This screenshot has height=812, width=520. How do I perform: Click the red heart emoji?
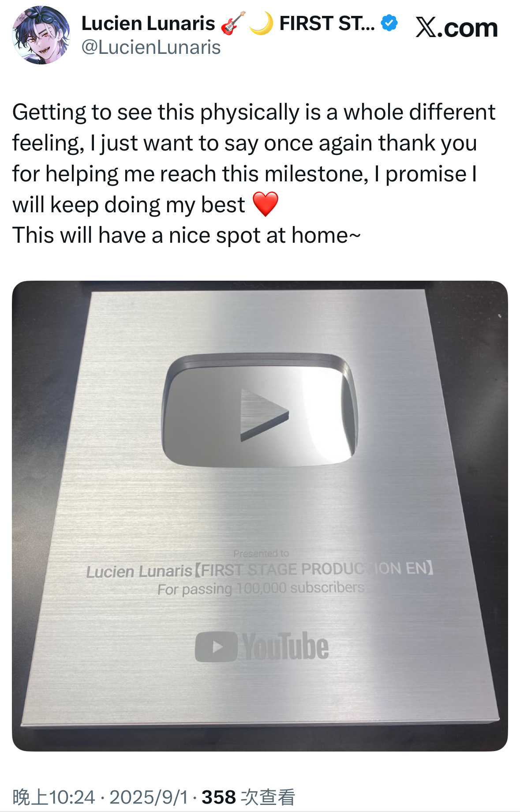coord(266,204)
